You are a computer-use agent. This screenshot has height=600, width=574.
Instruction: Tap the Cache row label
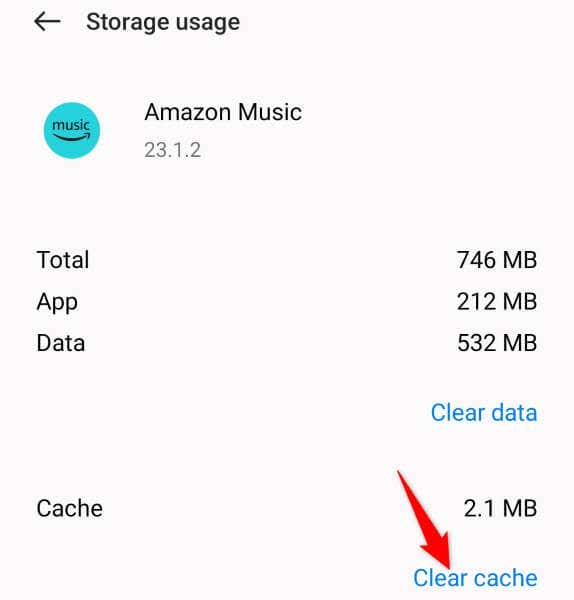69,509
